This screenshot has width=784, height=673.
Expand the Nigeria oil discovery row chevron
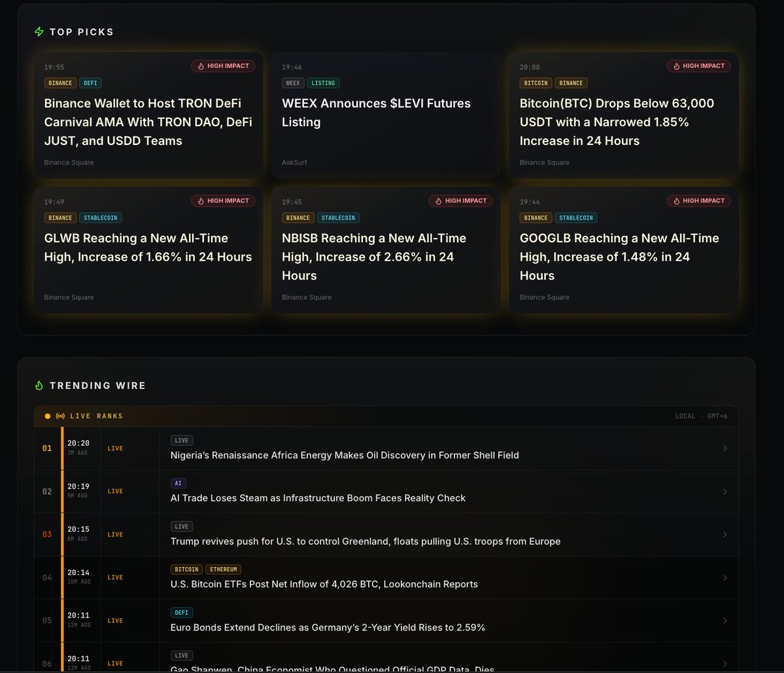pos(725,449)
